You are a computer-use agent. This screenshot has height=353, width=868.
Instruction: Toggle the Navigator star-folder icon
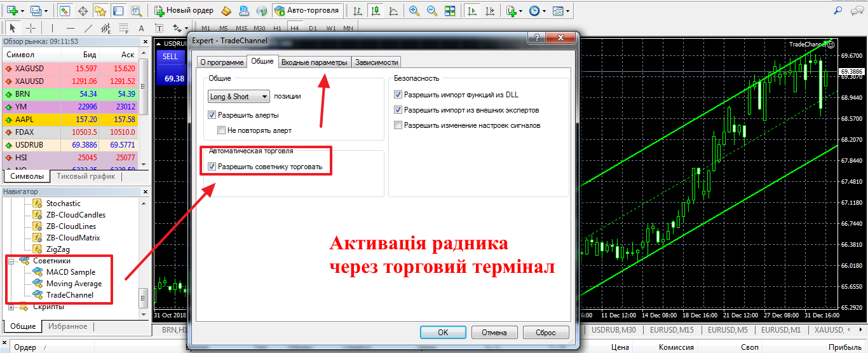point(100,11)
